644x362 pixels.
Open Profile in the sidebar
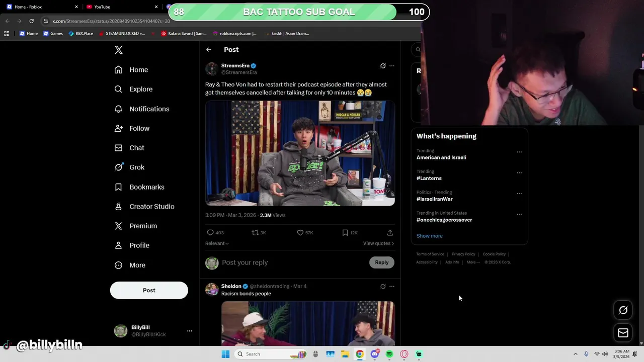click(132, 245)
